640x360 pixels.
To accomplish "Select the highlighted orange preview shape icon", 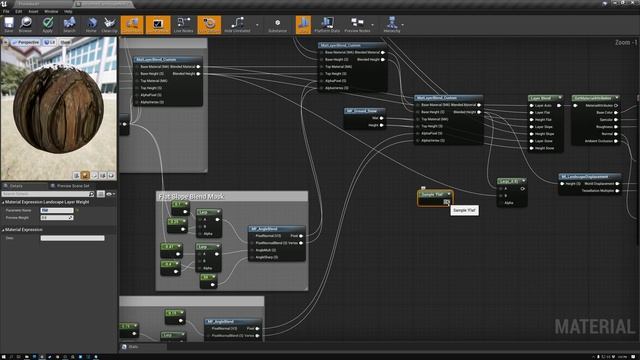I will [85, 175].
